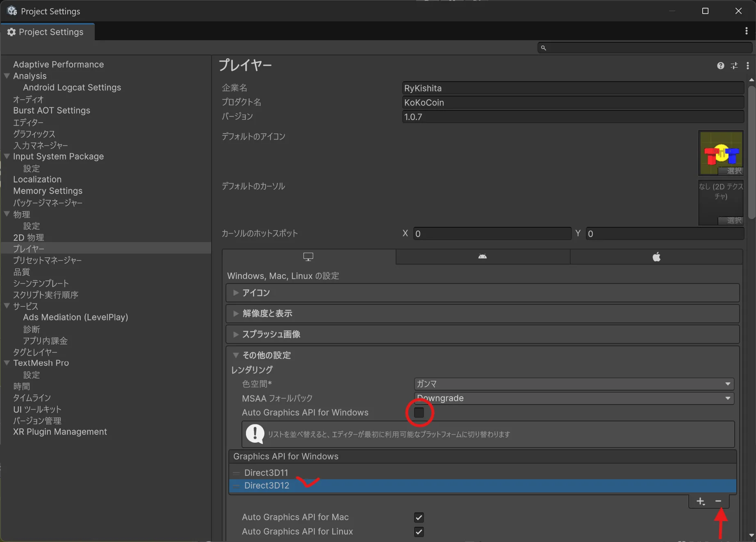This screenshot has height=542, width=756.
Task: Open the help documentation question mark icon
Action: pyautogui.click(x=720, y=66)
